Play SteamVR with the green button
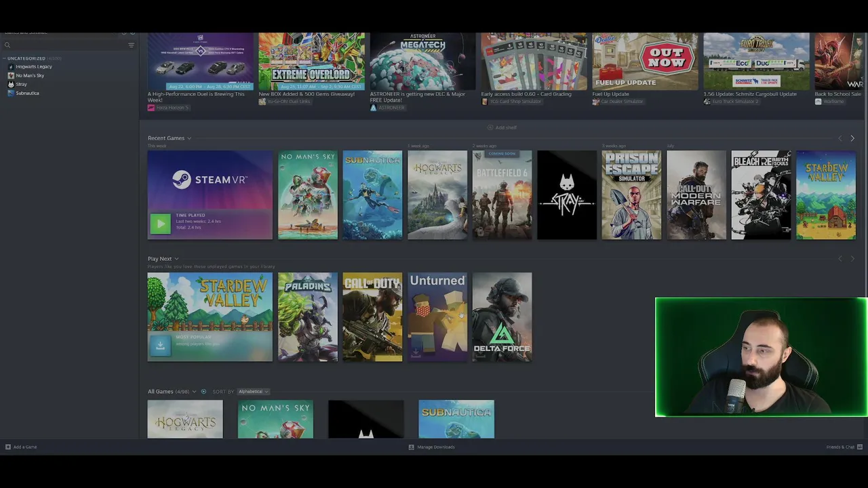This screenshot has width=868, height=488. coord(160,224)
